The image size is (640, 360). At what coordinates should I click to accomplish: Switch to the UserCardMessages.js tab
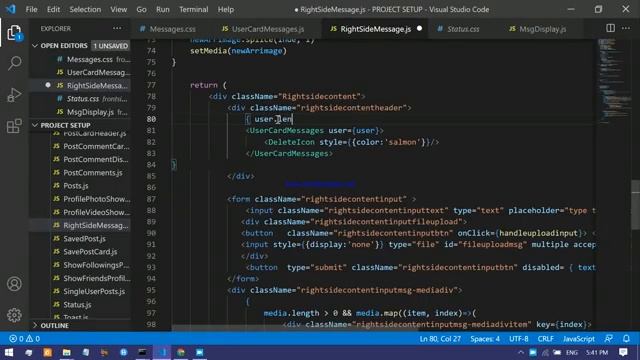[268, 29]
